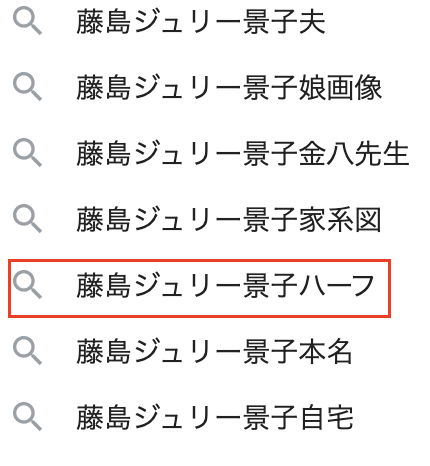Select the red-outlined suggestion row
Screen dimensions: 430x466
[x=199, y=288]
